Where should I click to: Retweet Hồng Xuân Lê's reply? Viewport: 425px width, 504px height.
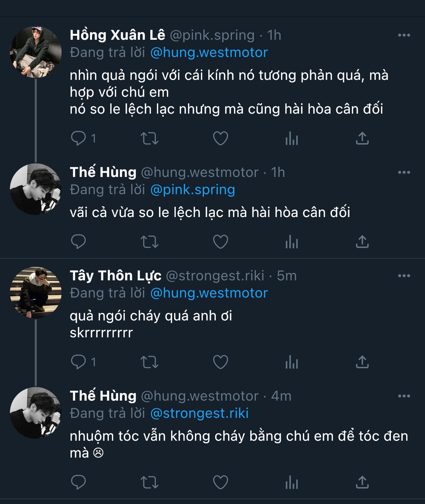click(150, 139)
